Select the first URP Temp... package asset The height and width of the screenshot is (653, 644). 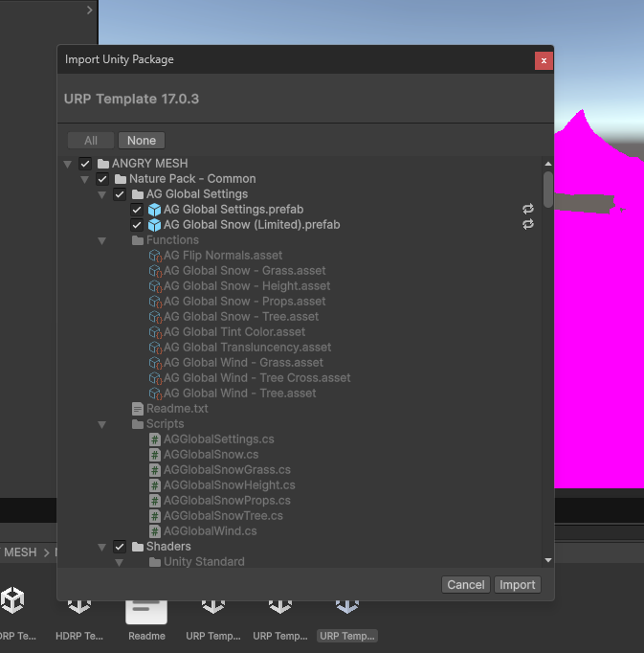pyautogui.click(x=213, y=619)
